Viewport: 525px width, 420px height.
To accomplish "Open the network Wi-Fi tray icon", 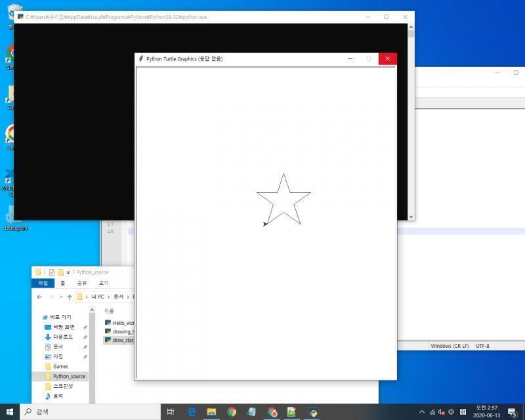I will [x=432, y=412].
